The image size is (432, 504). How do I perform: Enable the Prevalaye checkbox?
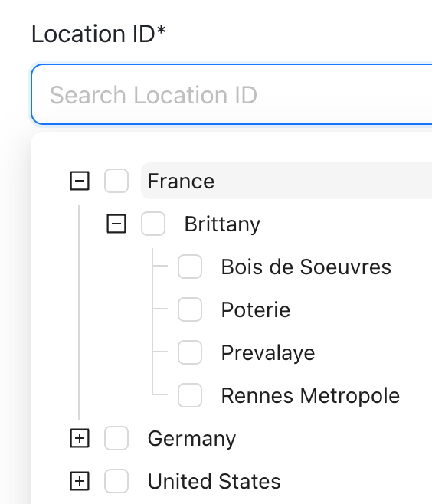click(190, 352)
